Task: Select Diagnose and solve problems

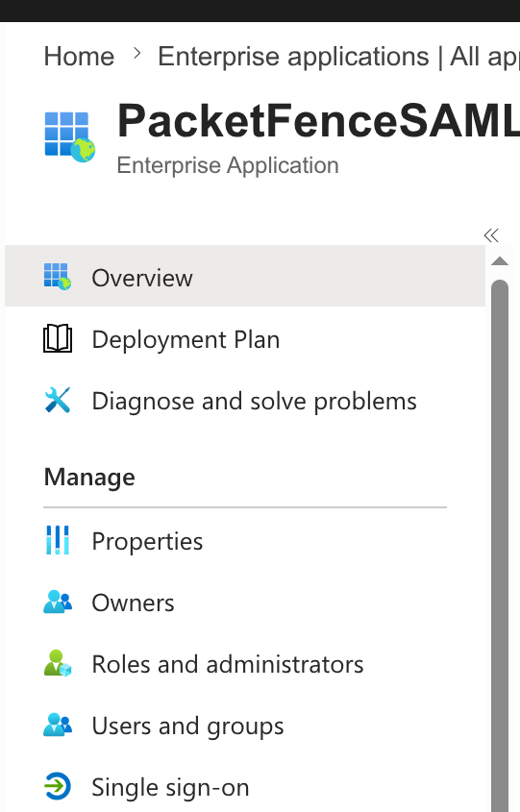Action: tap(245, 401)
